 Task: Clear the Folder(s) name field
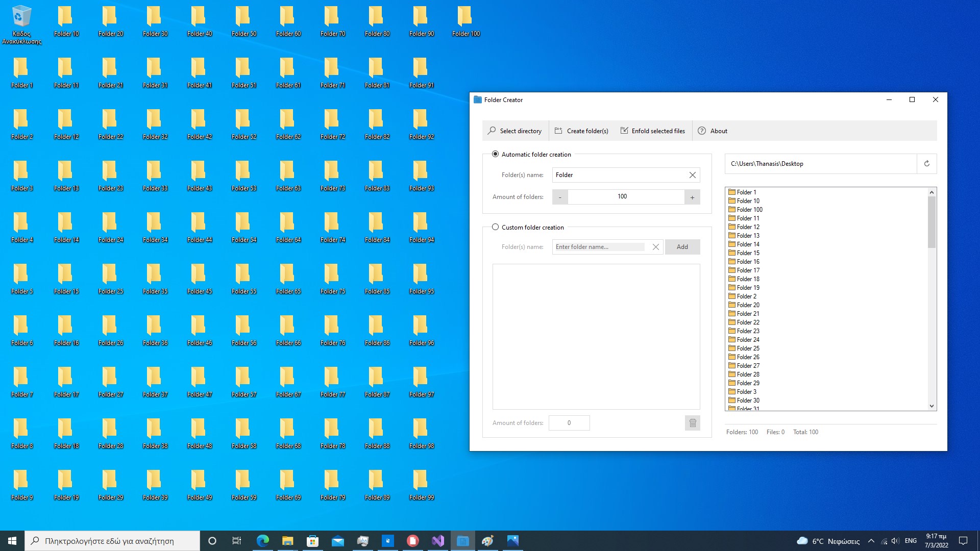(x=692, y=175)
